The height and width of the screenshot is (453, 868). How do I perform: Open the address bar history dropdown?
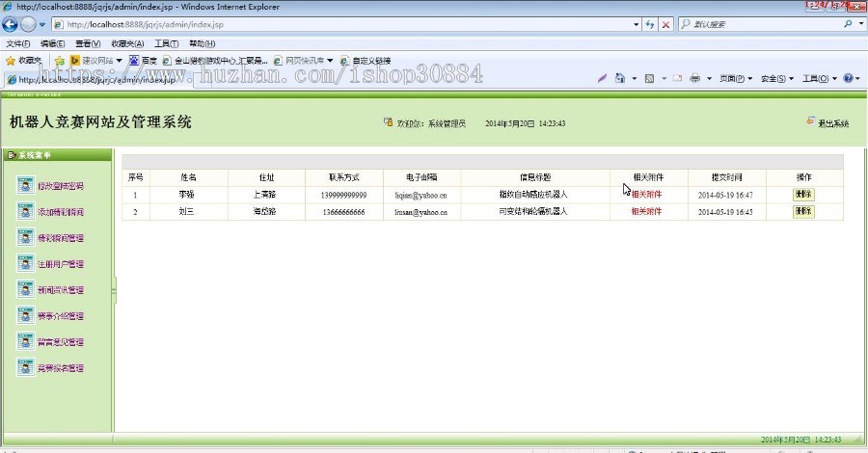tap(637, 24)
